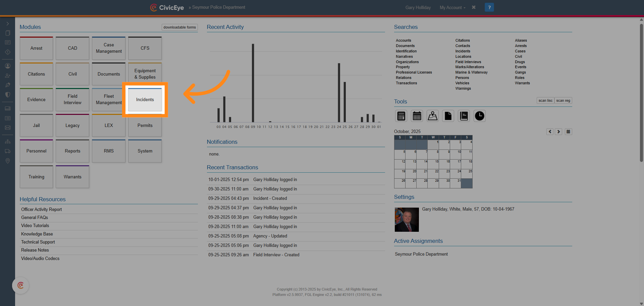Click the org hierarchy icon in the sidebar
Screen dimensions: 644x306
coord(7,141)
